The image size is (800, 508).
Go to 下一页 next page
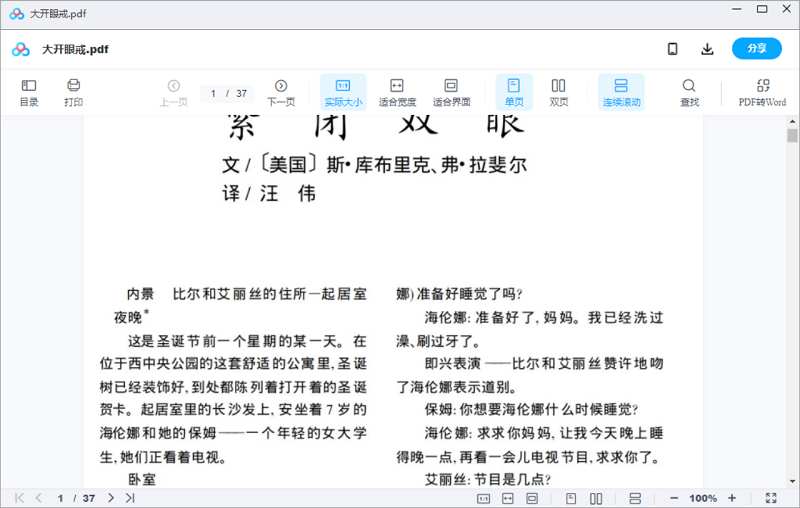281,92
